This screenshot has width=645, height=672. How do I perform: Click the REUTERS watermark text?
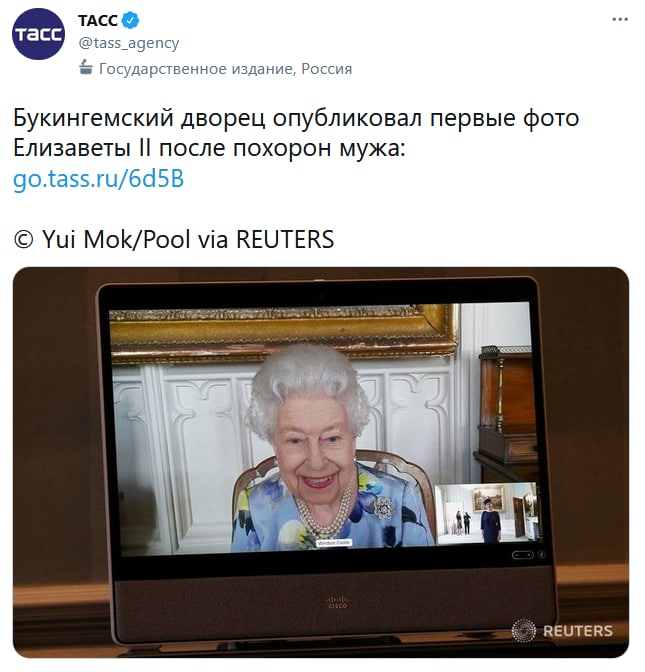pos(578,631)
